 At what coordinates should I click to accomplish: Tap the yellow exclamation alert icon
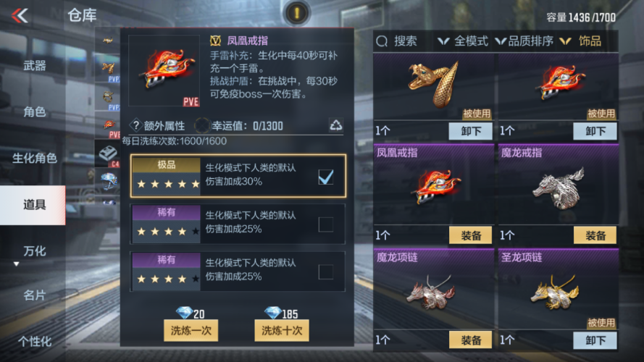(296, 13)
